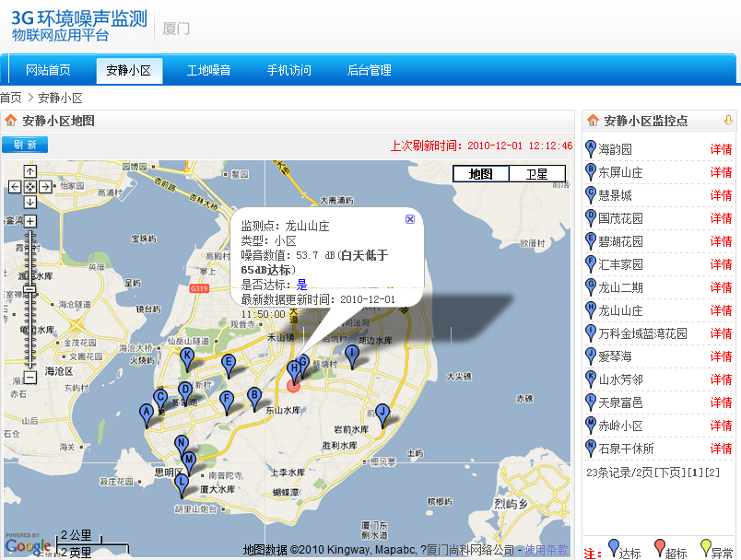Switch map to 地图 view
The image size is (741, 560).
481,174
